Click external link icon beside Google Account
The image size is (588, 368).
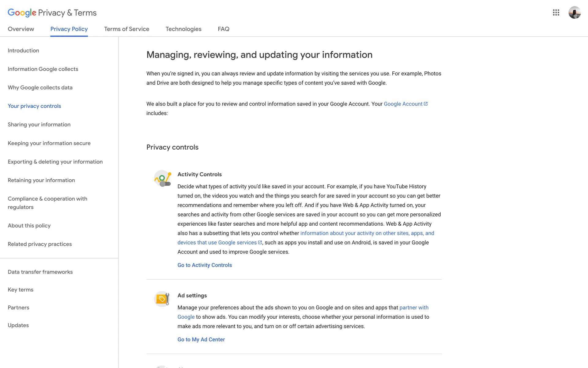(426, 104)
